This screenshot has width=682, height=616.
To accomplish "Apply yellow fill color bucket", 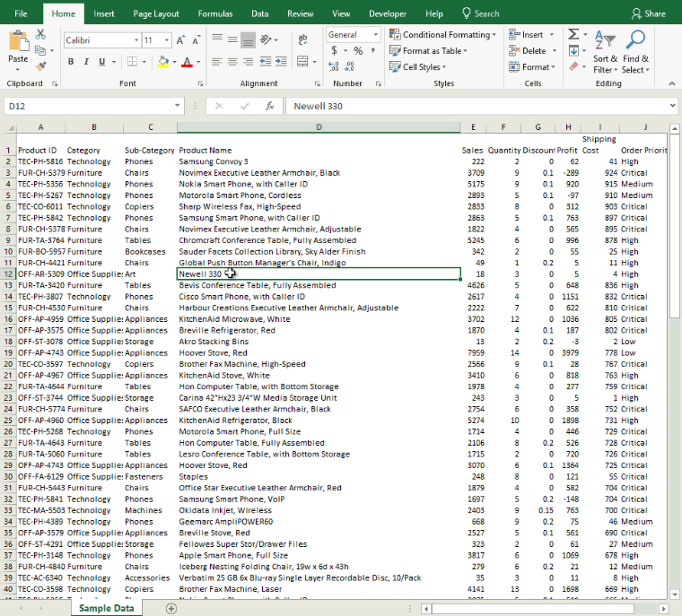I will click(x=163, y=62).
